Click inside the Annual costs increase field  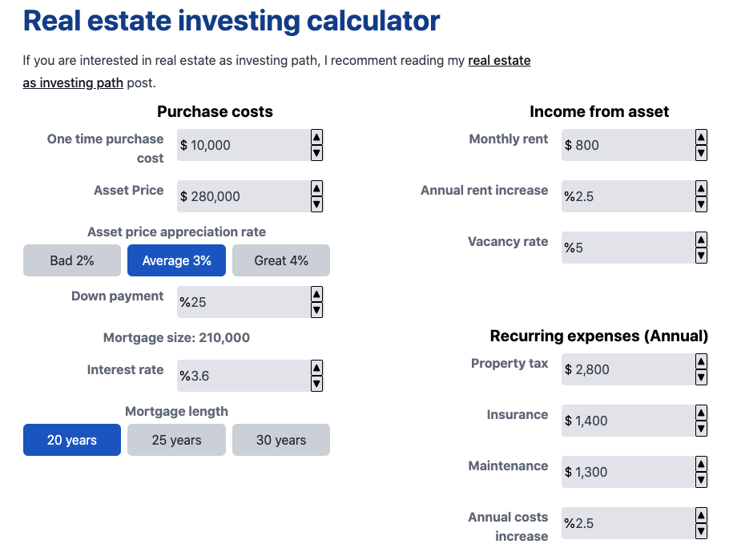(x=625, y=523)
